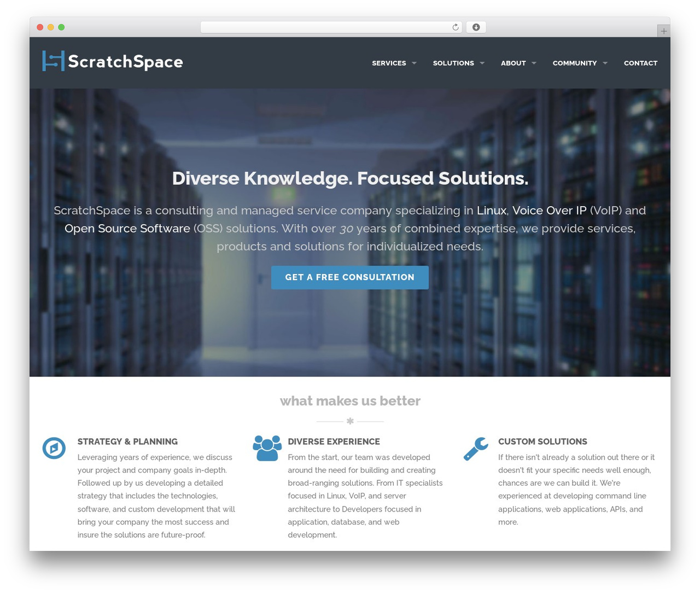Viewport: 700px width, 593px height.
Task: Click the Diverse Experience people icon
Action: click(267, 448)
